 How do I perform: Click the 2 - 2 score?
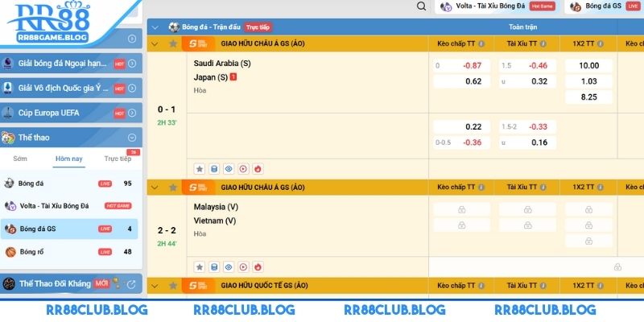click(167, 231)
